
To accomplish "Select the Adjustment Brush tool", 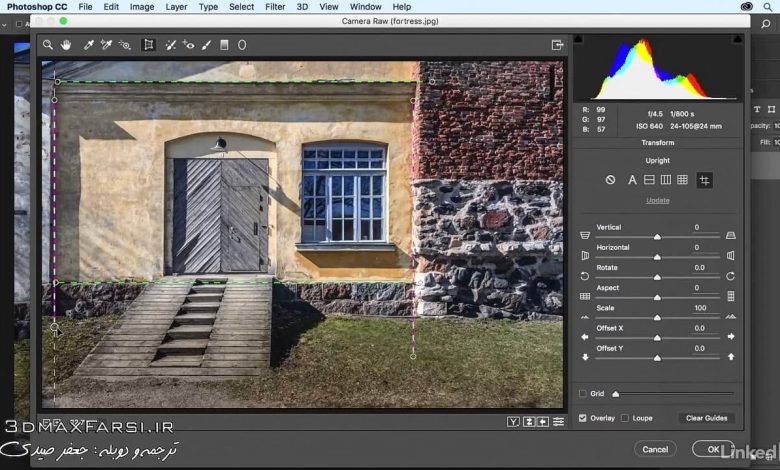I will point(206,45).
